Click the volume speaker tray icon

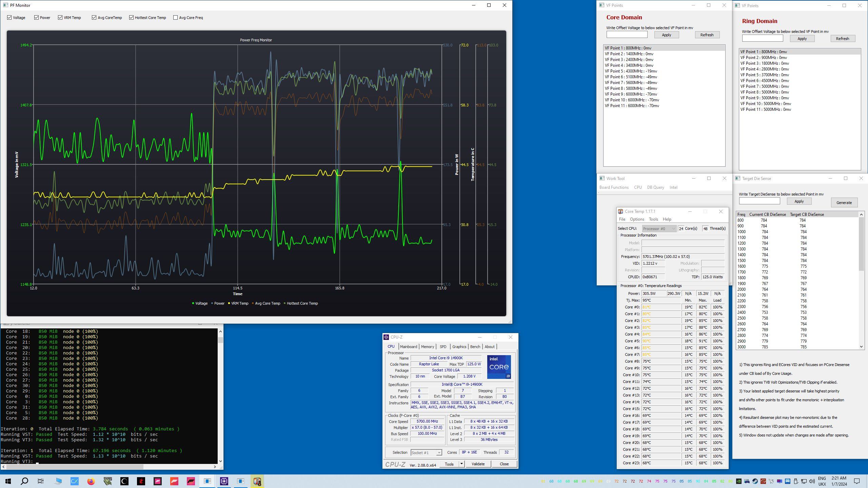pos(812,481)
